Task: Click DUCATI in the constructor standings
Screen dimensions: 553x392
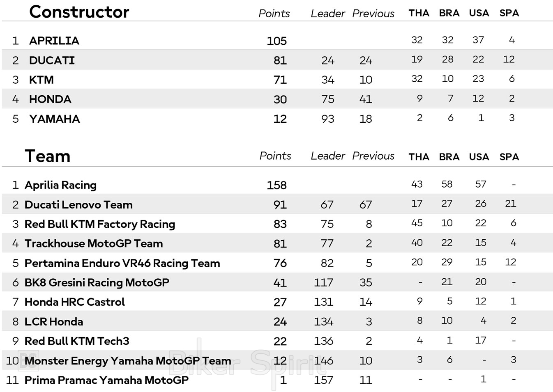Action: click(x=52, y=60)
